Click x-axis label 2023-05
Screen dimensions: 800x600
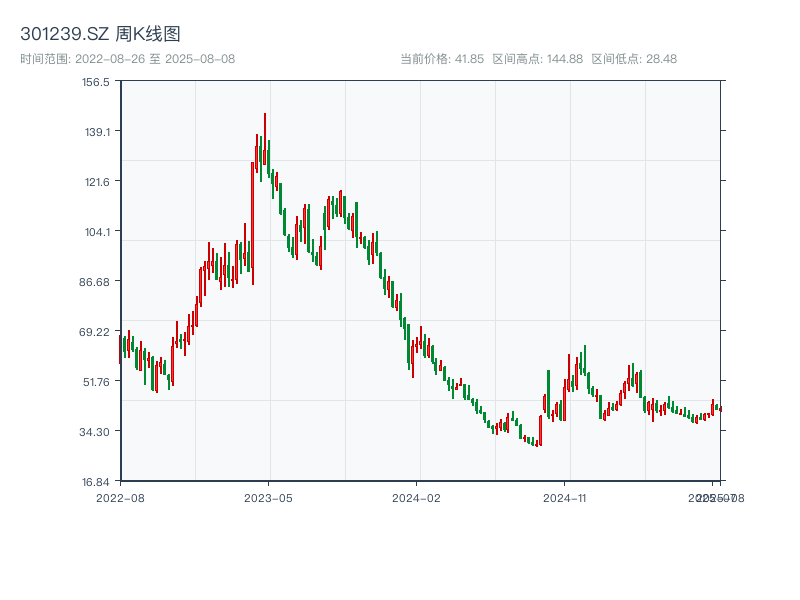pyautogui.click(x=268, y=498)
